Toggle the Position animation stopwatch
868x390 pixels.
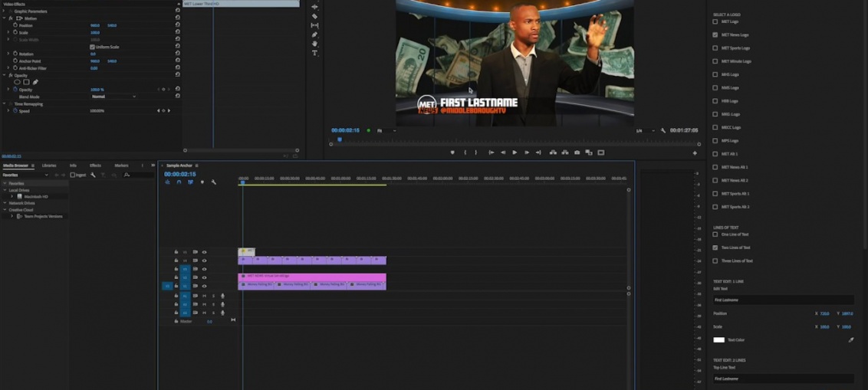tap(15, 25)
